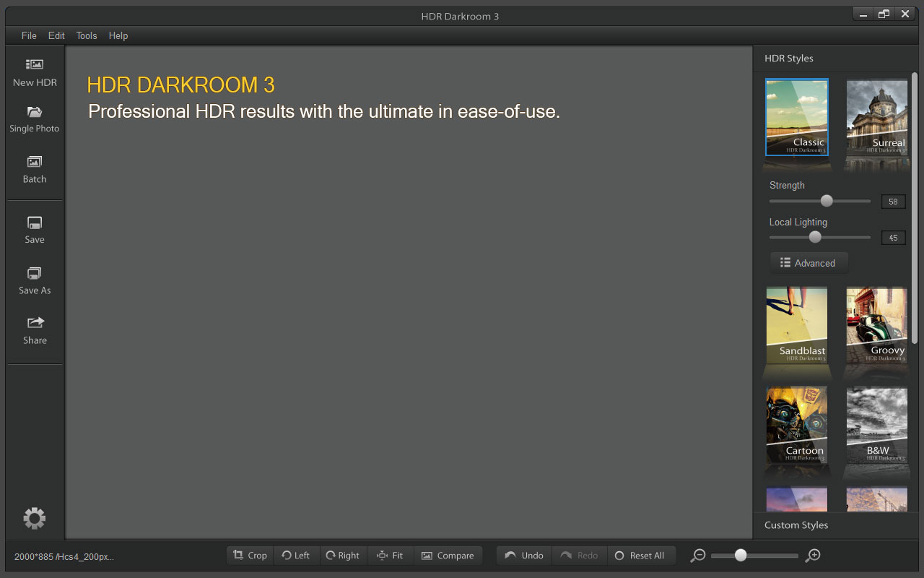This screenshot has width=924, height=578.
Task: Click the Local Lighting value field showing 45
Action: point(893,238)
